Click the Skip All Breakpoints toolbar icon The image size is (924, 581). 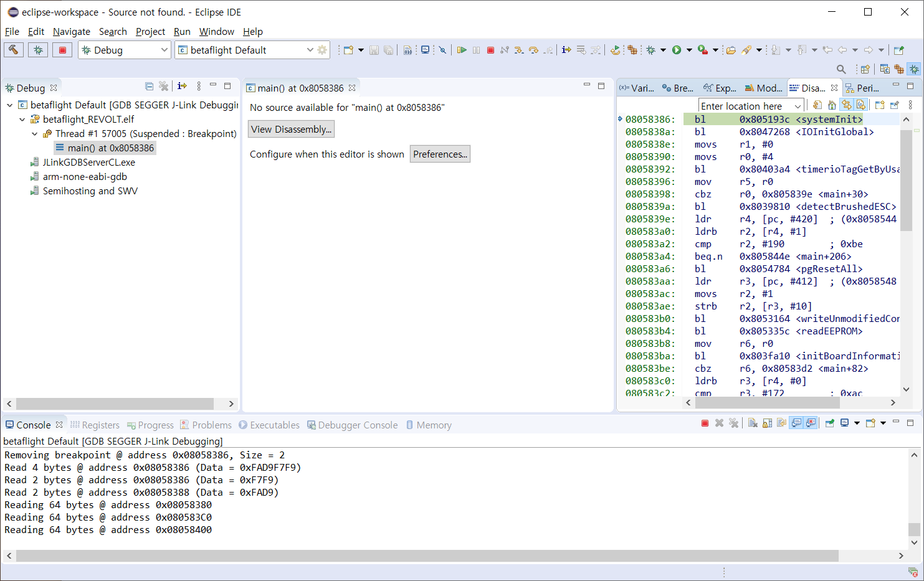443,50
